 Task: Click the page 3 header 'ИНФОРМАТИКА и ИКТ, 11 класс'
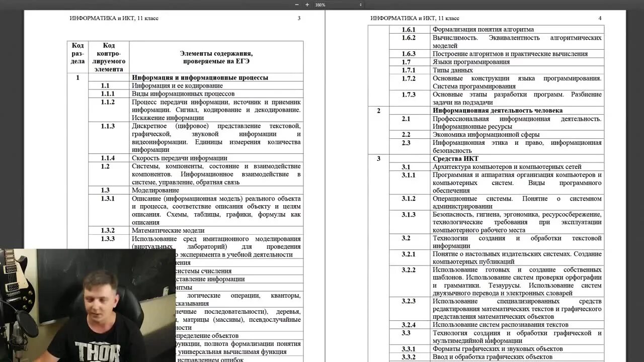pos(114,18)
